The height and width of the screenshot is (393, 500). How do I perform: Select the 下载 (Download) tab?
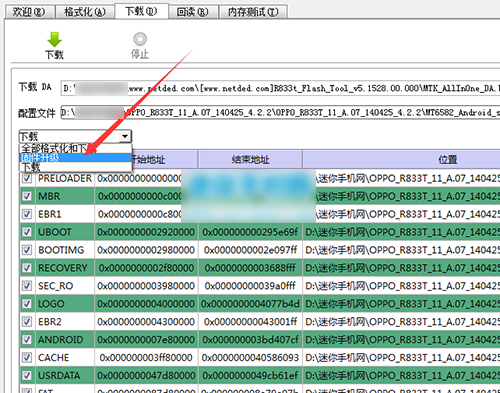[x=141, y=11]
